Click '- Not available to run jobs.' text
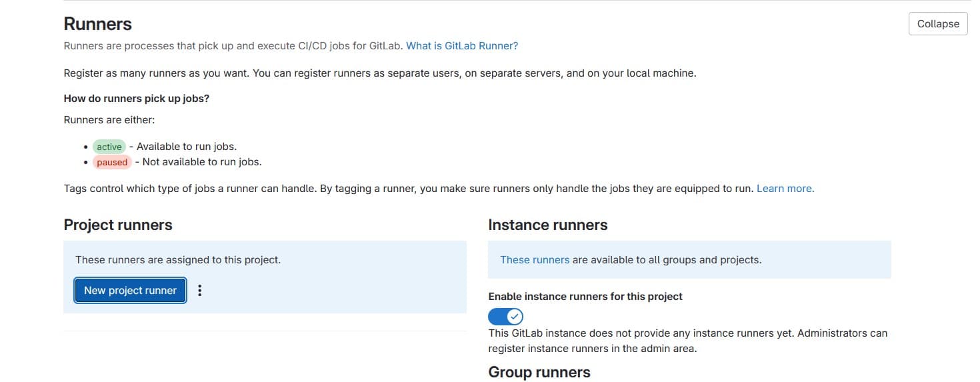 pos(198,162)
